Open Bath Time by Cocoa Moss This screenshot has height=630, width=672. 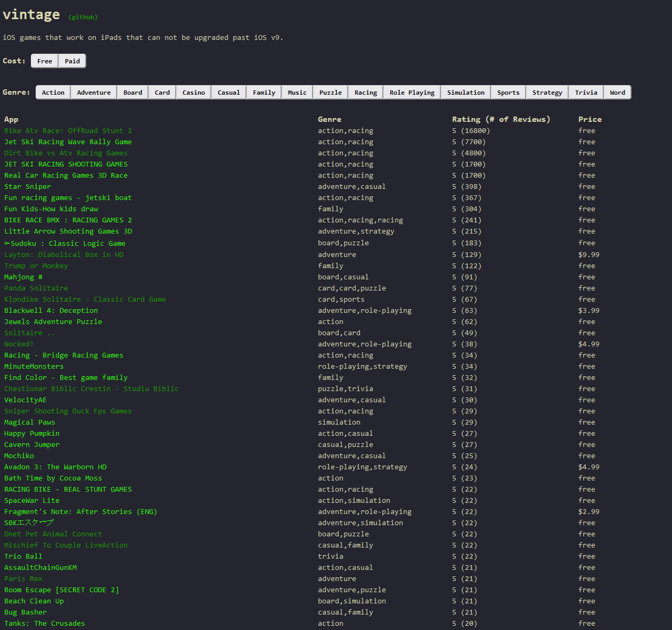53,478
